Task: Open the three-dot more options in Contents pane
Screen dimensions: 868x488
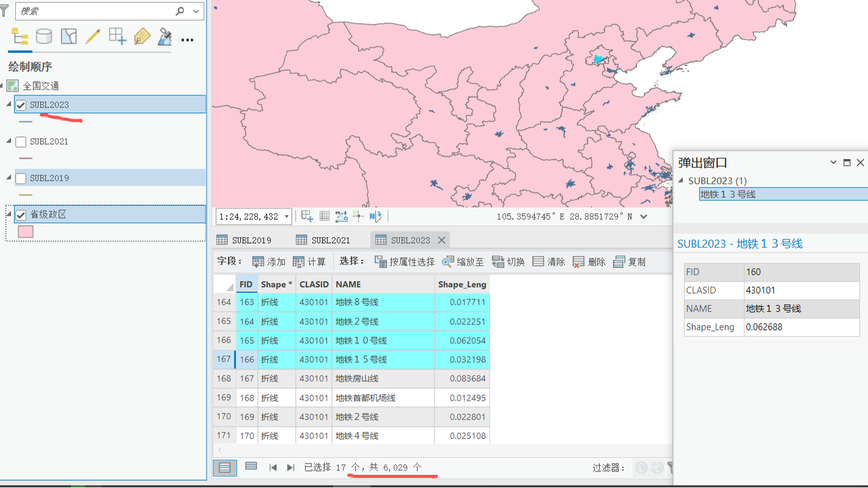Action: (x=188, y=40)
